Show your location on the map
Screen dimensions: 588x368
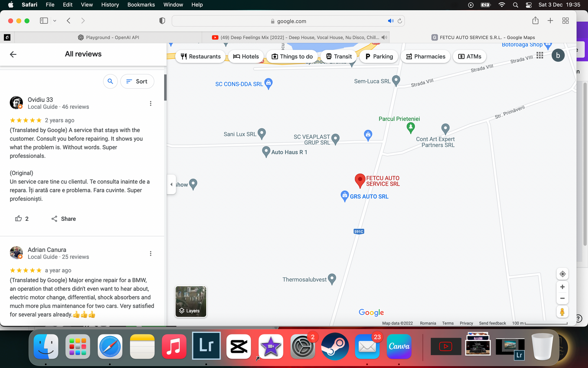tap(562, 274)
